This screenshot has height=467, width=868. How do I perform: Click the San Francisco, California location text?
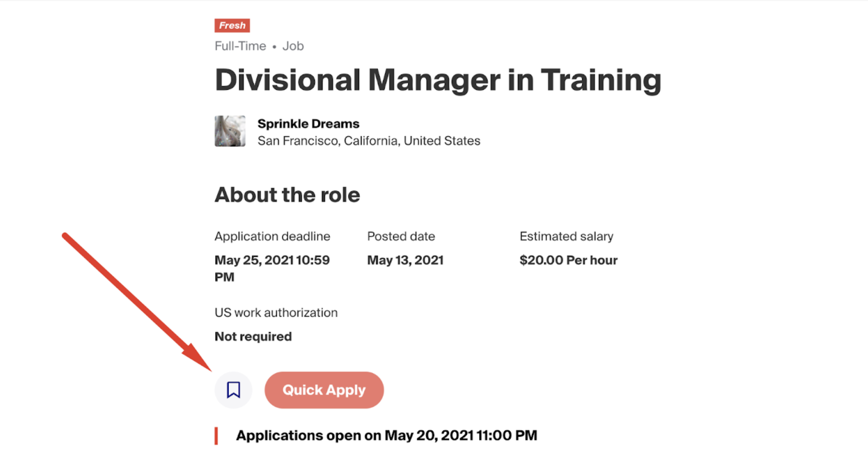pyautogui.click(x=369, y=141)
